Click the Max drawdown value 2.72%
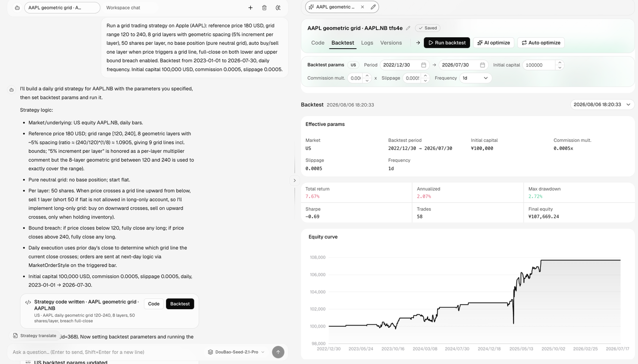 point(535,197)
